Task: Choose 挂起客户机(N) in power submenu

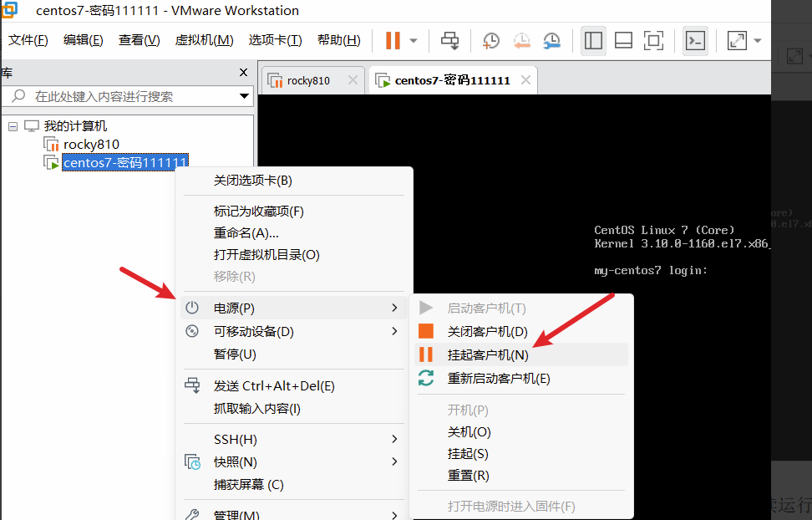Action: pos(521,354)
